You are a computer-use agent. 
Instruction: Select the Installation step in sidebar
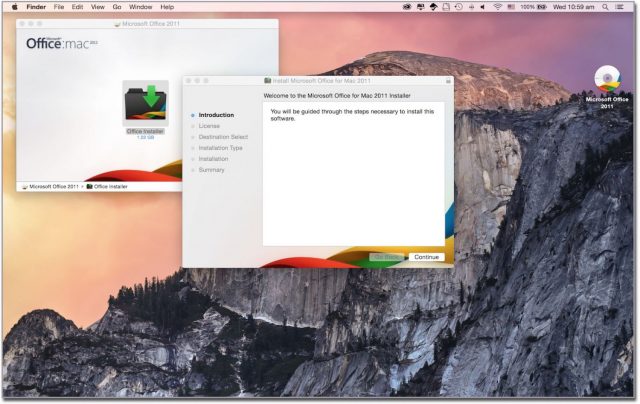tap(213, 159)
